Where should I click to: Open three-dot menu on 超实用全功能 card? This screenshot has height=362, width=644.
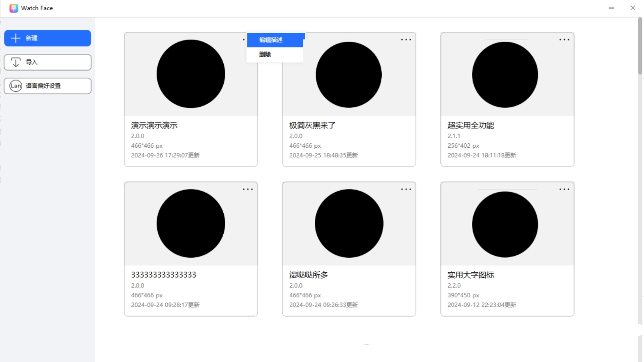[564, 40]
